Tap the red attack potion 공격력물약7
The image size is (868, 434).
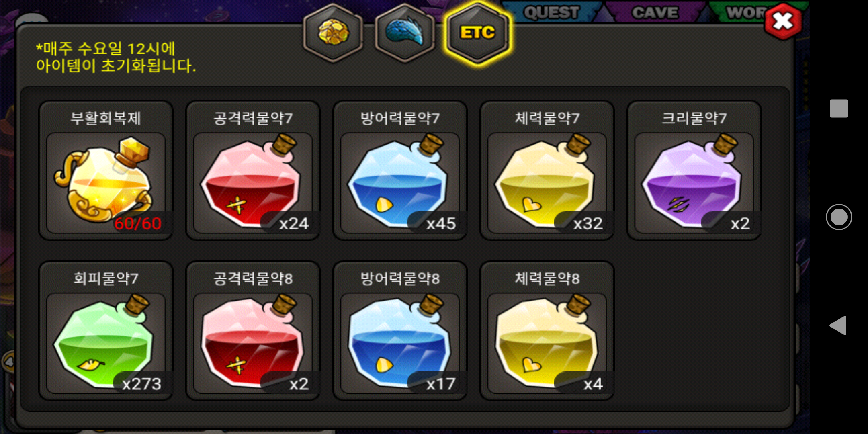pos(253,170)
